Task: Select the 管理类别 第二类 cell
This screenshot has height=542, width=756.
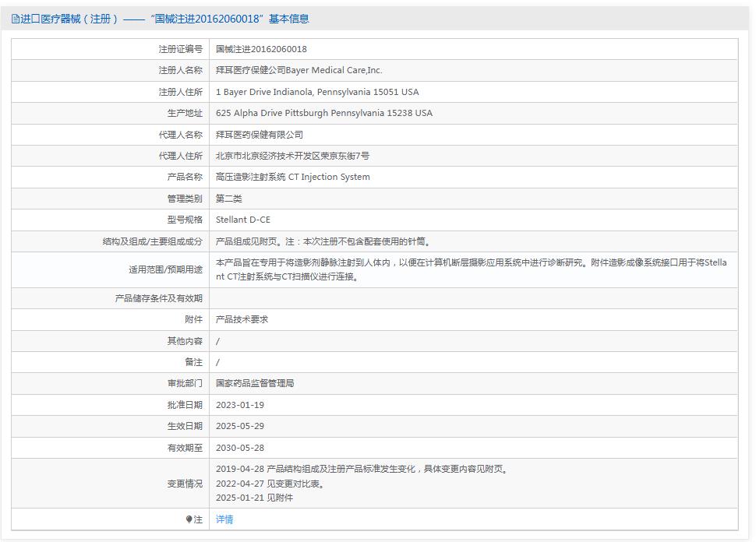Action: click(x=230, y=198)
